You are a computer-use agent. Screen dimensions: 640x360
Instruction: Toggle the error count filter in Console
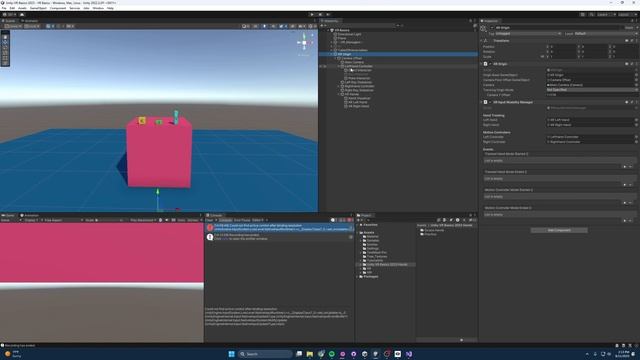pyautogui.click(x=350, y=220)
